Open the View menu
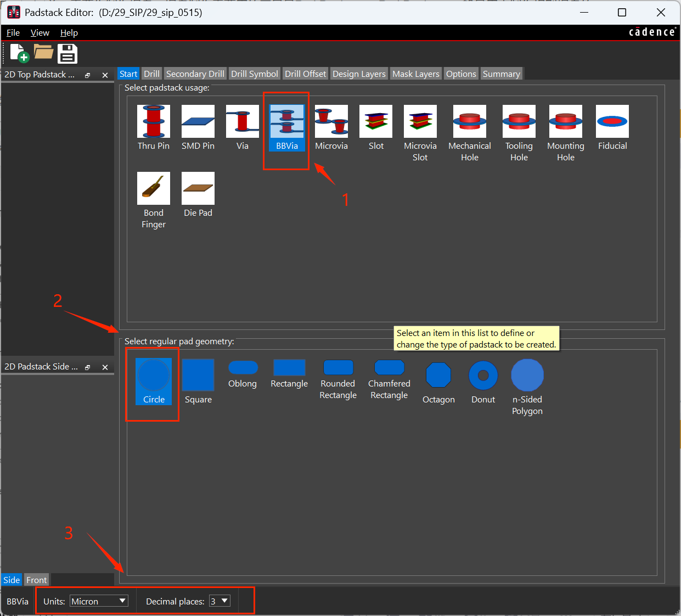 (40, 32)
